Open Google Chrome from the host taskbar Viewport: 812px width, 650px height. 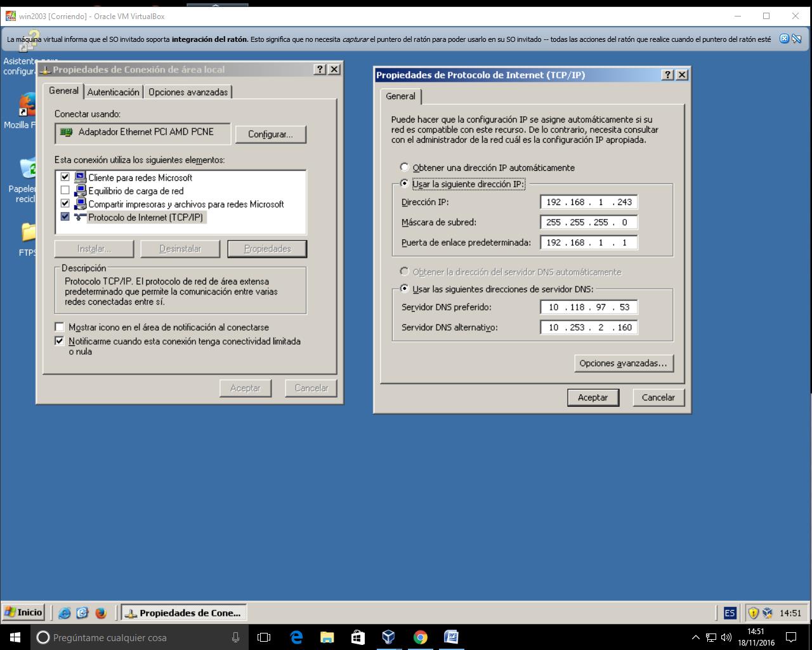[x=421, y=637]
